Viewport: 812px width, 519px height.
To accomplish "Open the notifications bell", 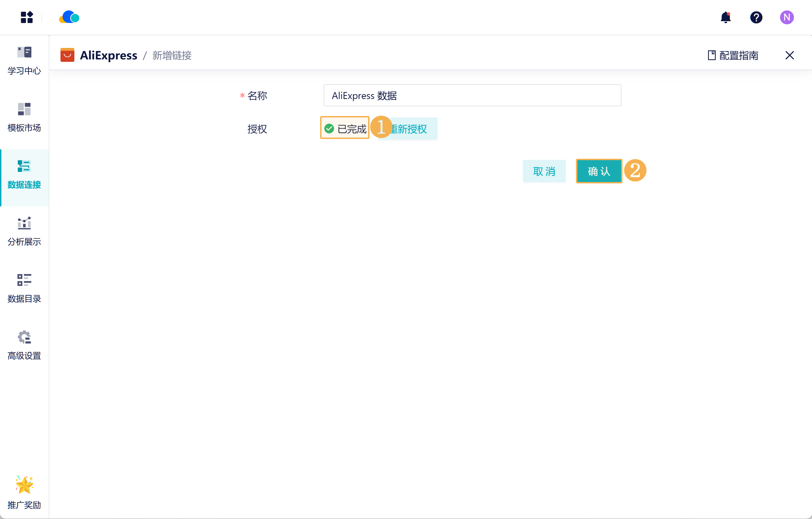I will tap(725, 17).
